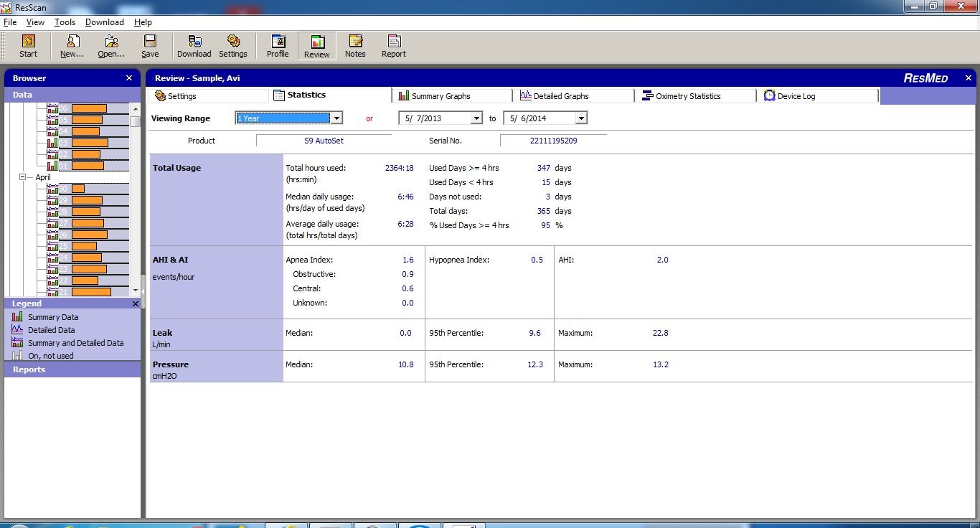
Task: Click the Product field S9 AutoSet
Action: click(x=324, y=141)
